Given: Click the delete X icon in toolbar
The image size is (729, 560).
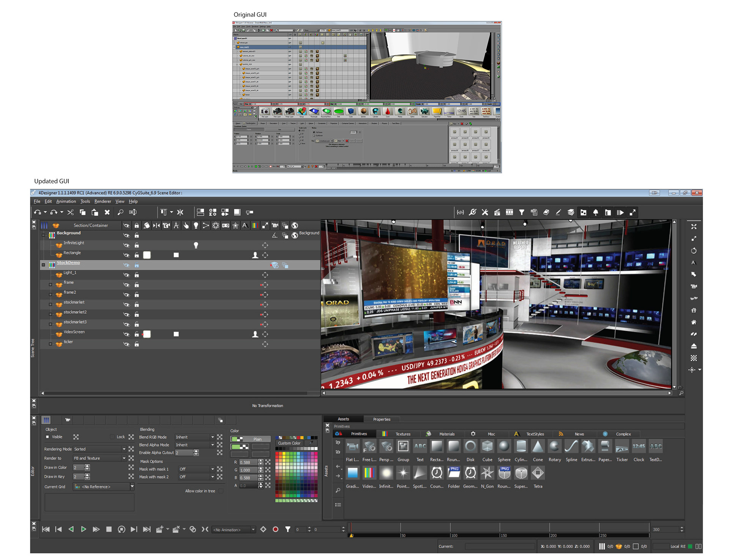Looking at the screenshot, I should [x=107, y=212].
